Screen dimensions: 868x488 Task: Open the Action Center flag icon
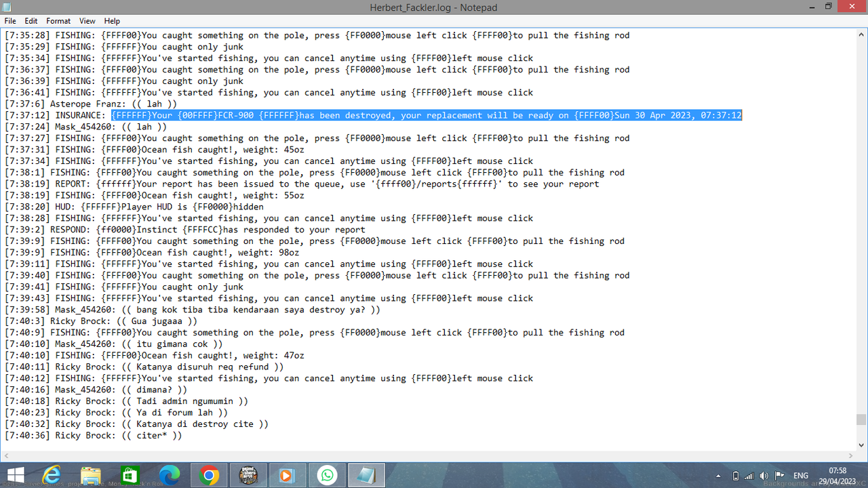pos(779,476)
